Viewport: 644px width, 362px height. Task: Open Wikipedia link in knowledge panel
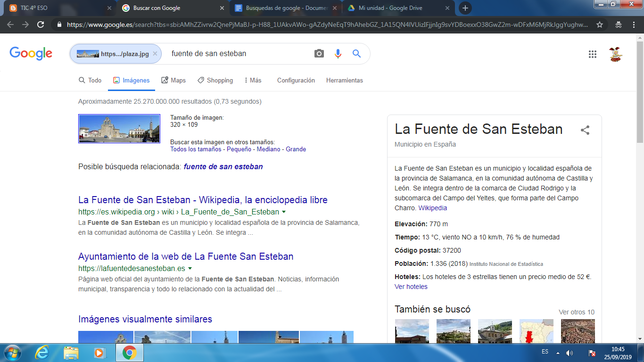[x=432, y=208]
